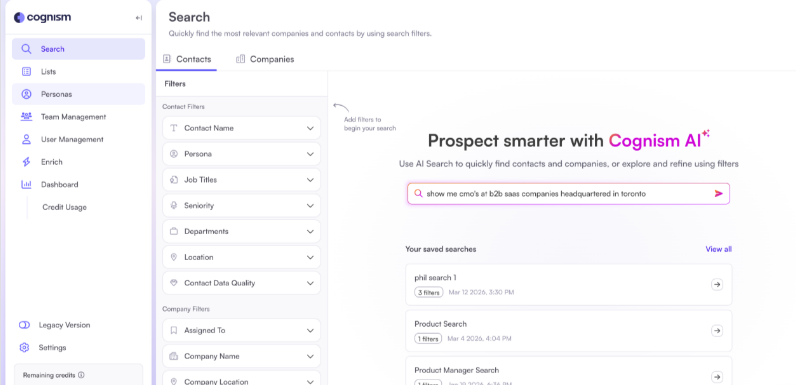
Task: Collapse the sidebar with the arrow icon
Action: (139, 18)
